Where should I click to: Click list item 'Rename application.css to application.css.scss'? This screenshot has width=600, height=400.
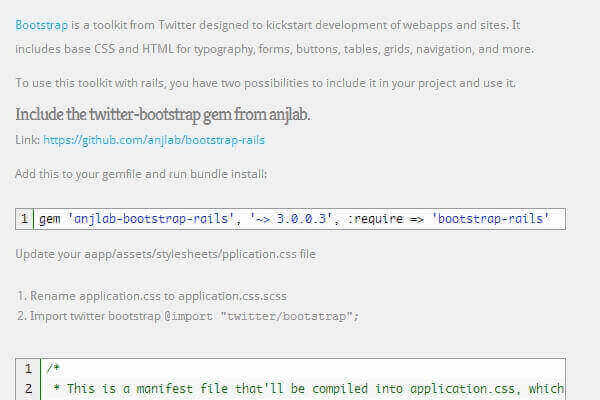pos(158,296)
